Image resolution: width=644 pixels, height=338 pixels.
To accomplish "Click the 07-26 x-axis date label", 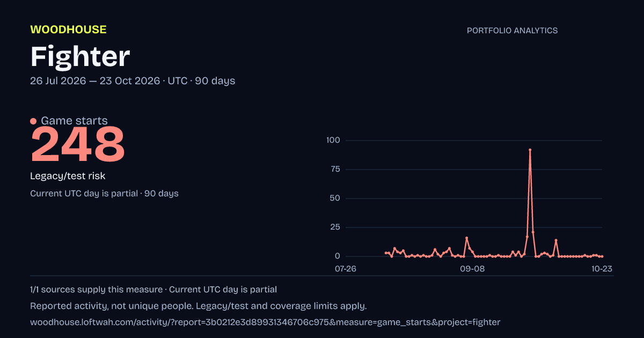I will pyautogui.click(x=346, y=269).
